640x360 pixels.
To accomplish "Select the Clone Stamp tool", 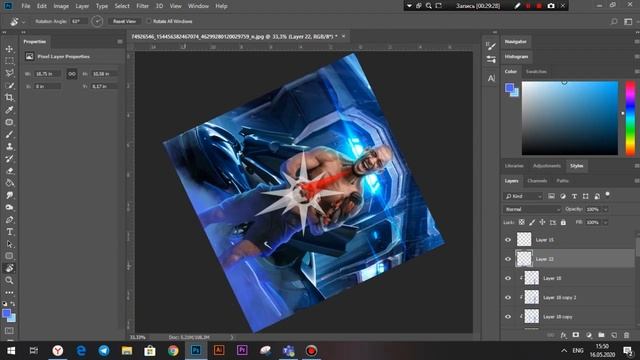I will (x=9, y=147).
